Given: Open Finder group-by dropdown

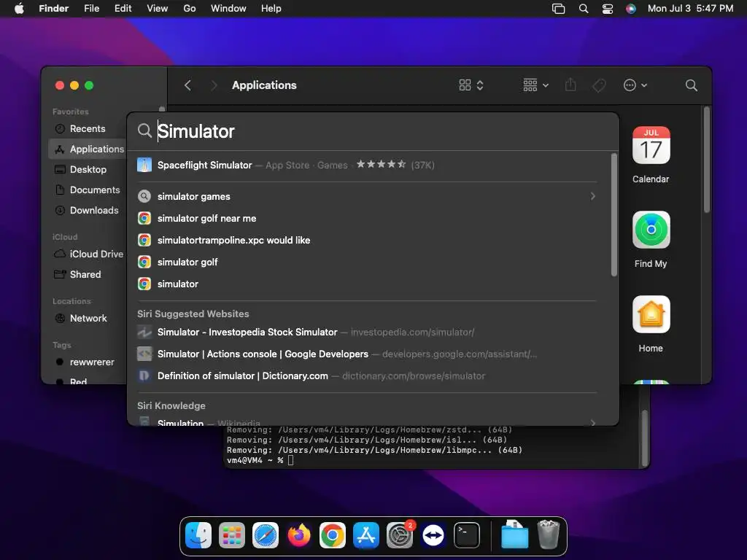Looking at the screenshot, I should click(x=536, y=85).
